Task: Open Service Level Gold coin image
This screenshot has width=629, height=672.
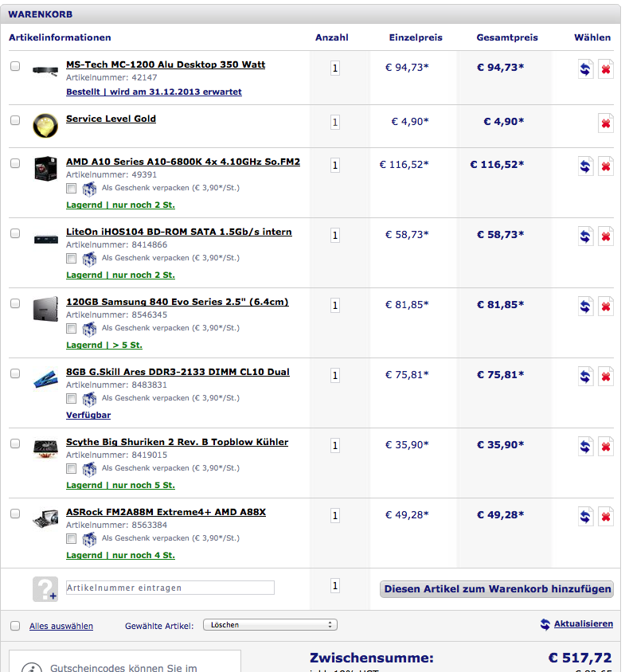Action: [x=45, y=126]
